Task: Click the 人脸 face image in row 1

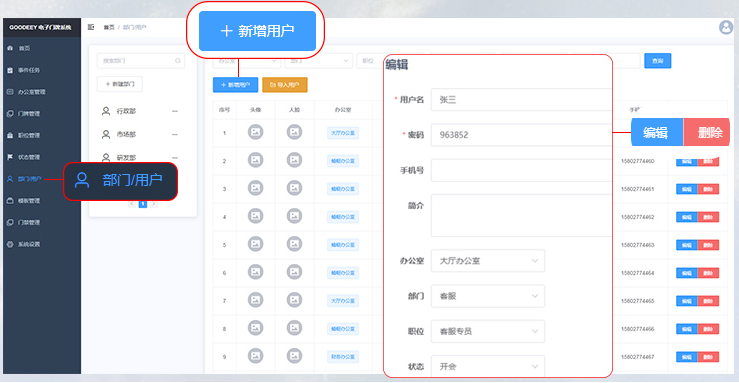Action: [294, 132]
